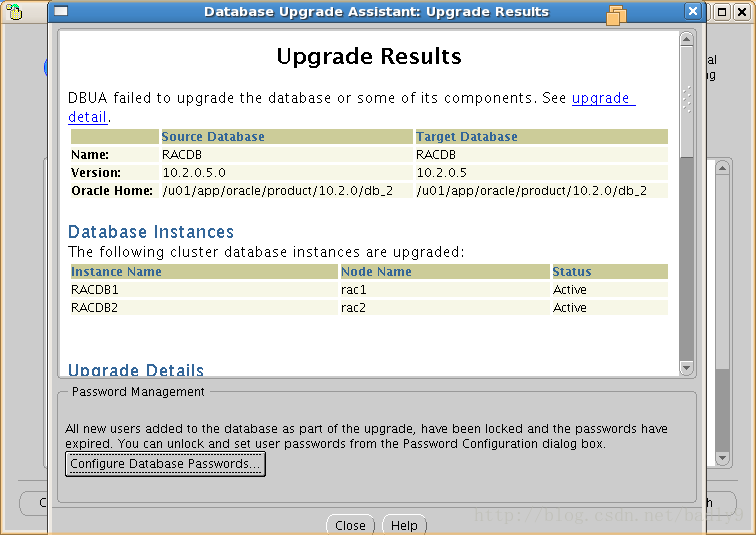This screenshot has height=535, width=756.
Task: Click the Instance Name column header
Action: [x=204, y=271]
